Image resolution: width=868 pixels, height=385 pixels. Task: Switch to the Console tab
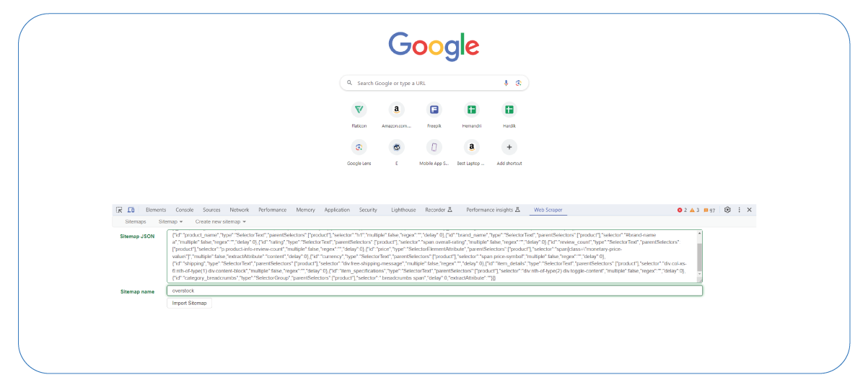pyautogui.click(x=185, y=210)
